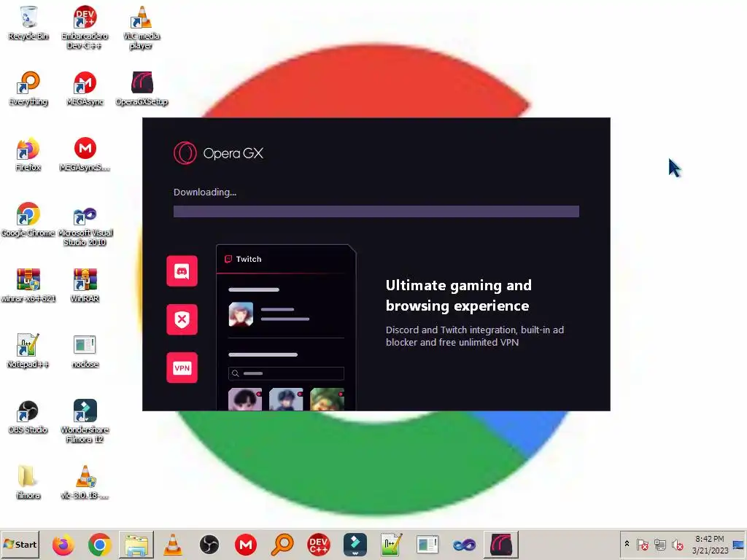
Task: Select the winrar-x64-621 installer icon
Action: (28, 285)
